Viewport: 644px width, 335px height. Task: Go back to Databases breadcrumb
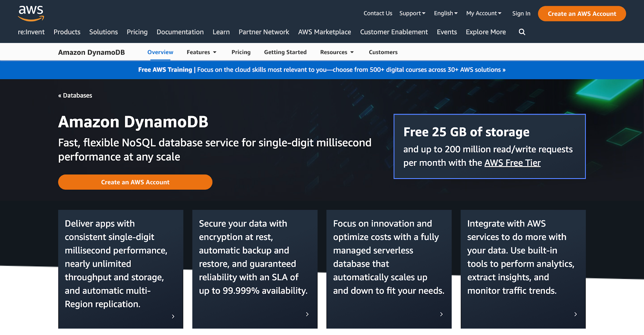(x=75, y=95)
